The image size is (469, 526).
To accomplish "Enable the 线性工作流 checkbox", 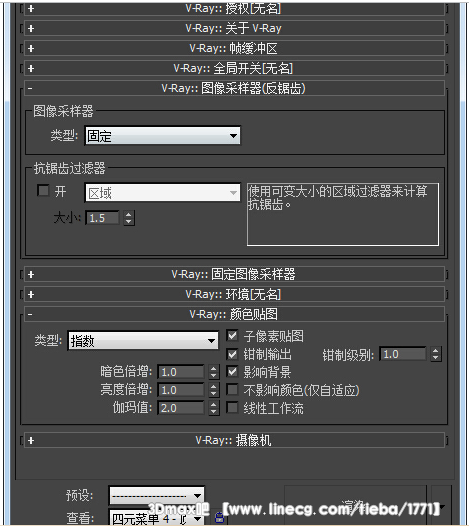I will [232, 408].
